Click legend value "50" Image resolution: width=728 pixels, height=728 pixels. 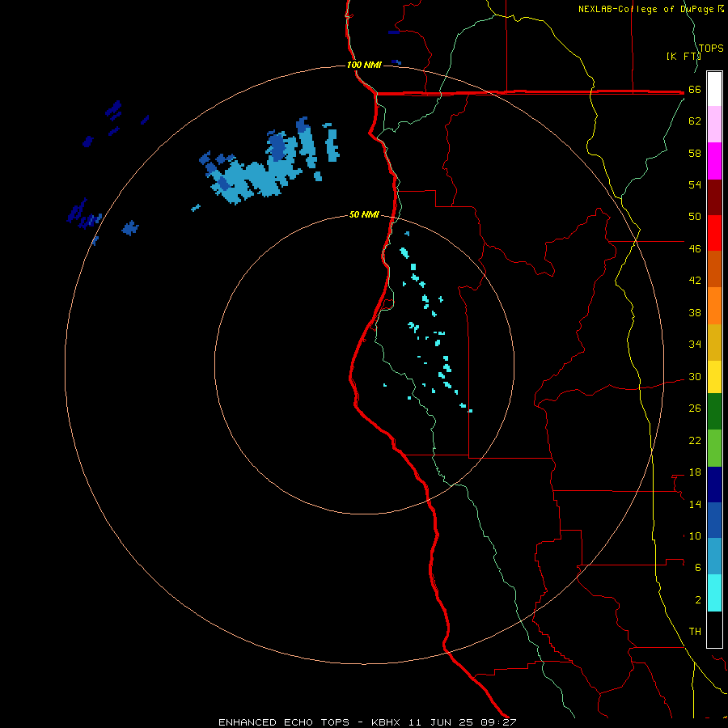695,216
